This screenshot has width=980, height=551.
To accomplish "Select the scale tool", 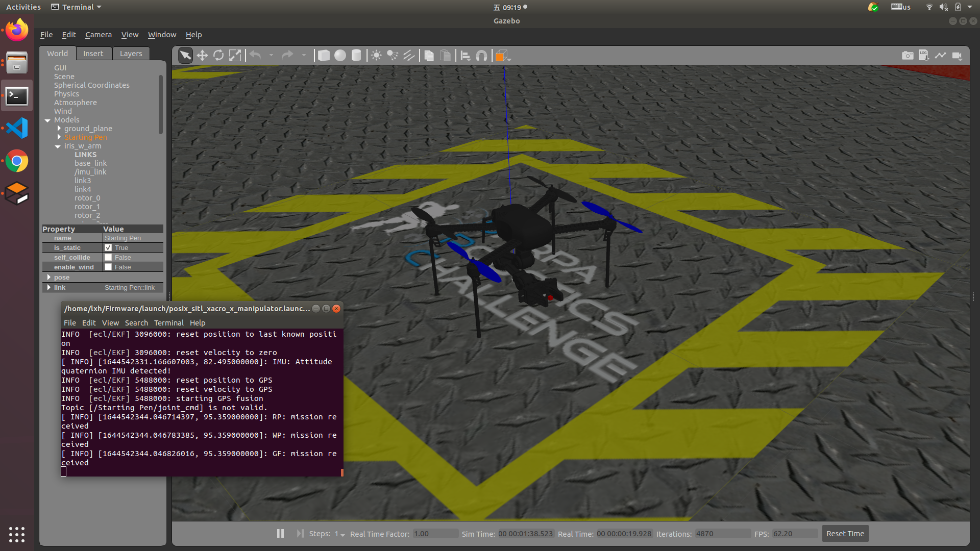I will (x=235, y=56).
